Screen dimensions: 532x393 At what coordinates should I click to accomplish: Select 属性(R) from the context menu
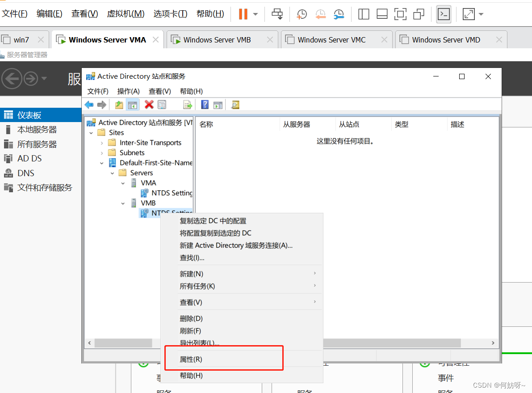coord(191,359)
